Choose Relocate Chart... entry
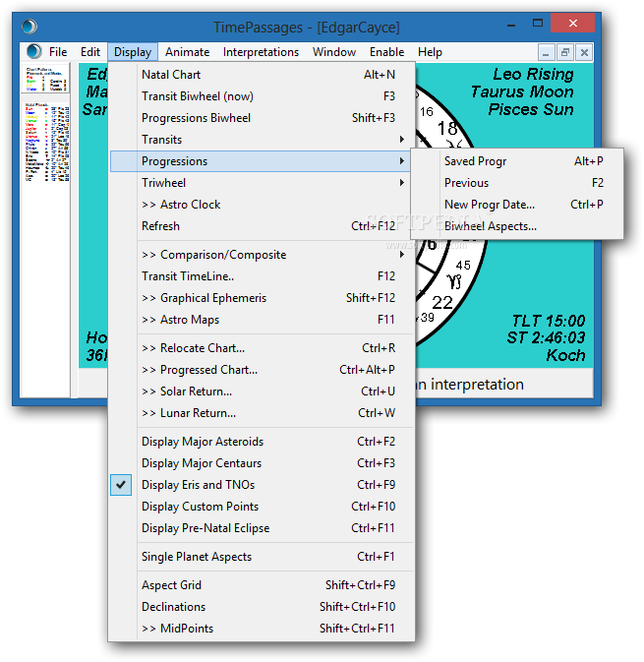The width and height of the screenshot is (644, 662). pos(262,348)
